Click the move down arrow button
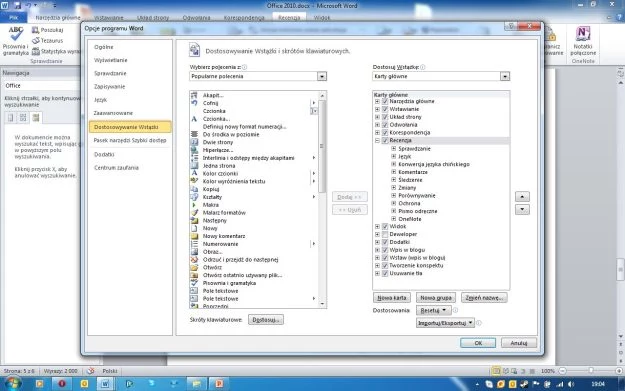 (x=522, y=210)
